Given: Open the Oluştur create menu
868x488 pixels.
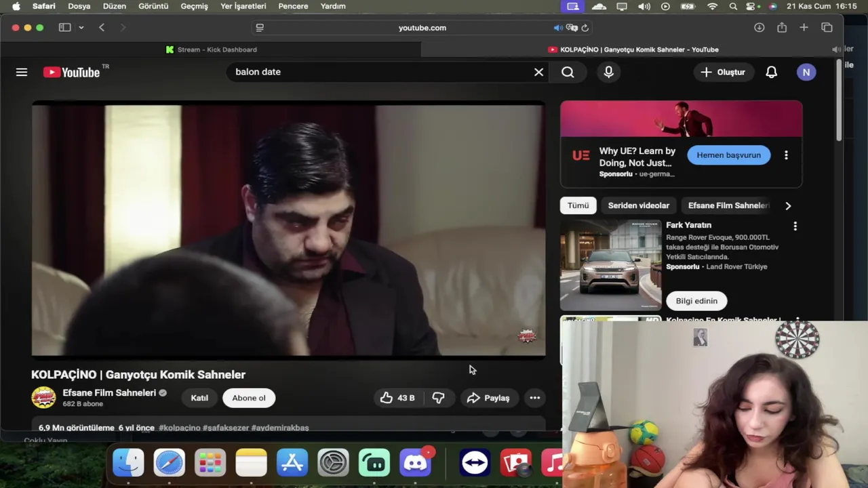Looking at the screenshot, I should pos(723,72).
